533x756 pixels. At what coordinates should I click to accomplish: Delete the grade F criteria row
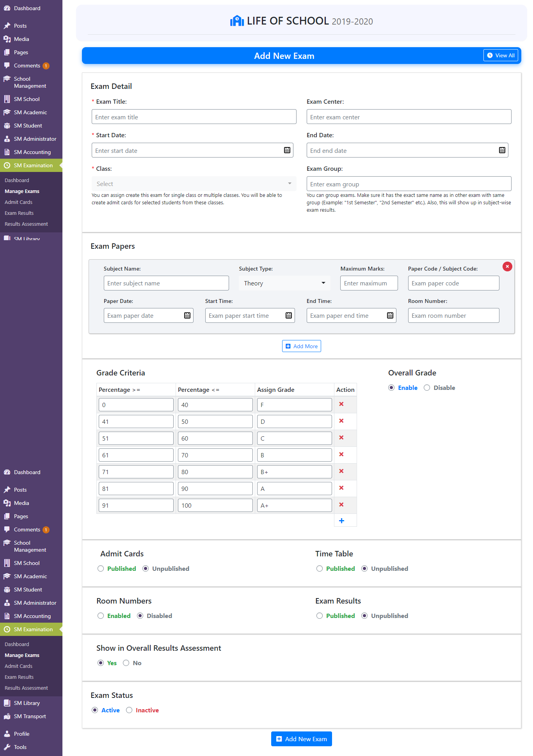pos(341,404)
